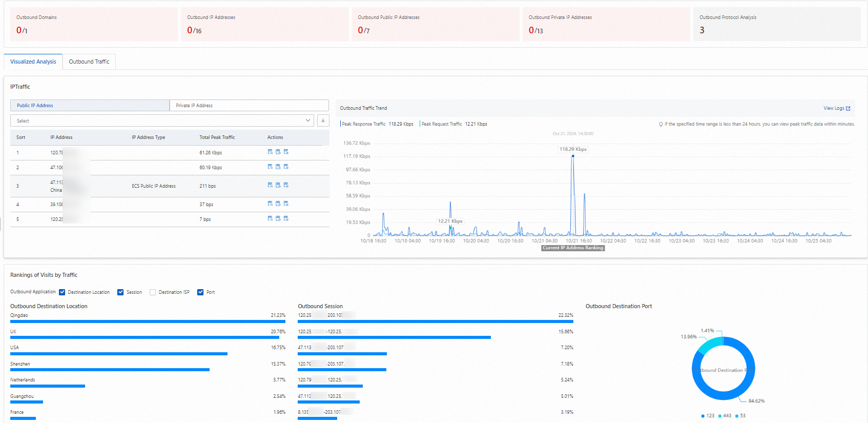Click the ECS Public IP Address cell
The height and width of the screenshot is (423, 868).
click(x=154, y=186)
